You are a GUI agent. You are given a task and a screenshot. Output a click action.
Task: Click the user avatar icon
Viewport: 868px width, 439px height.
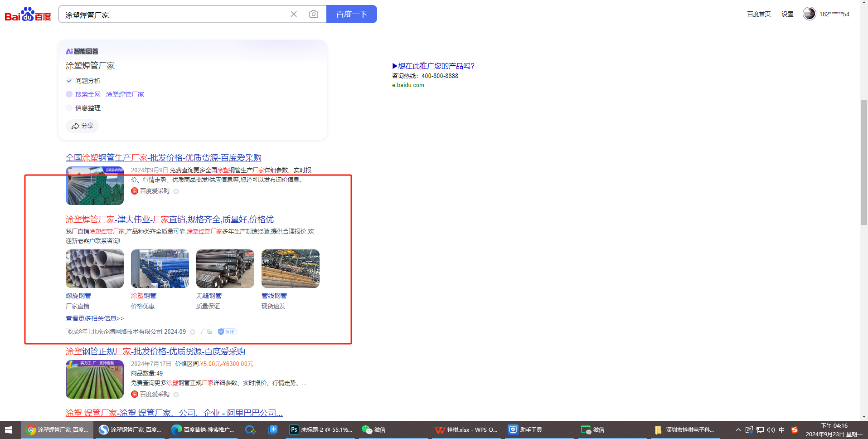tap(809, 14)
